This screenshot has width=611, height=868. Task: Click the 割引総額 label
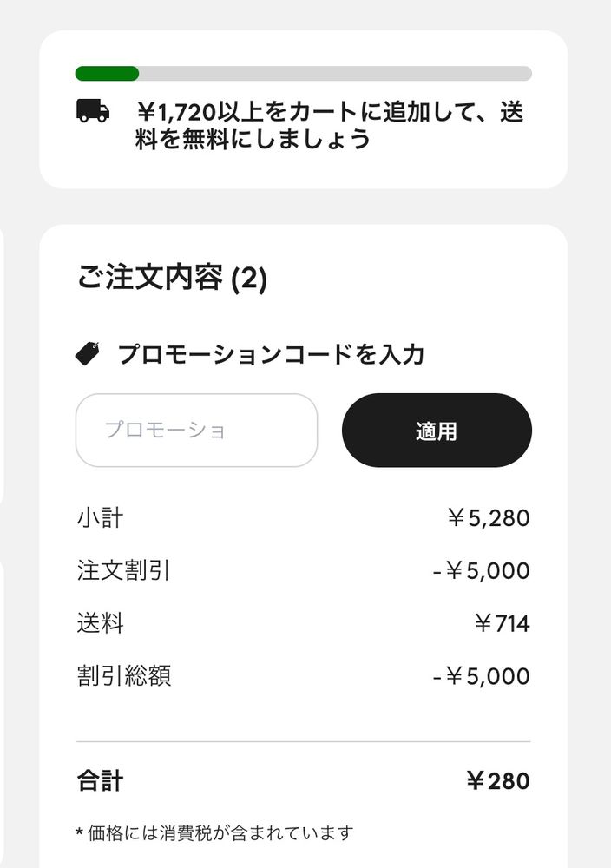point(123,675)
